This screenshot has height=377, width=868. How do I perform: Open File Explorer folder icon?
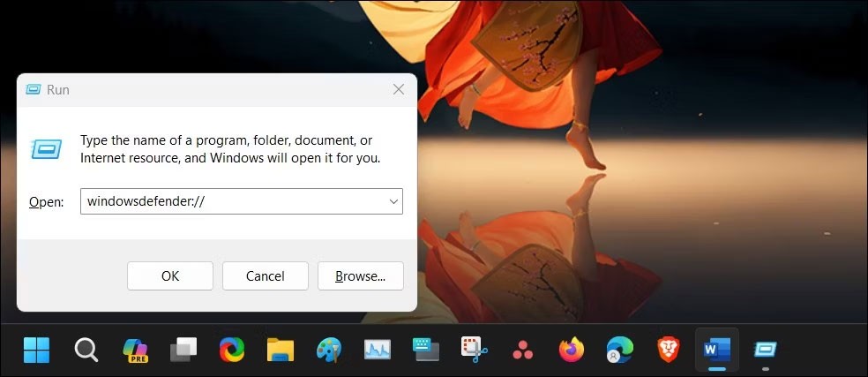click(280, 351)
